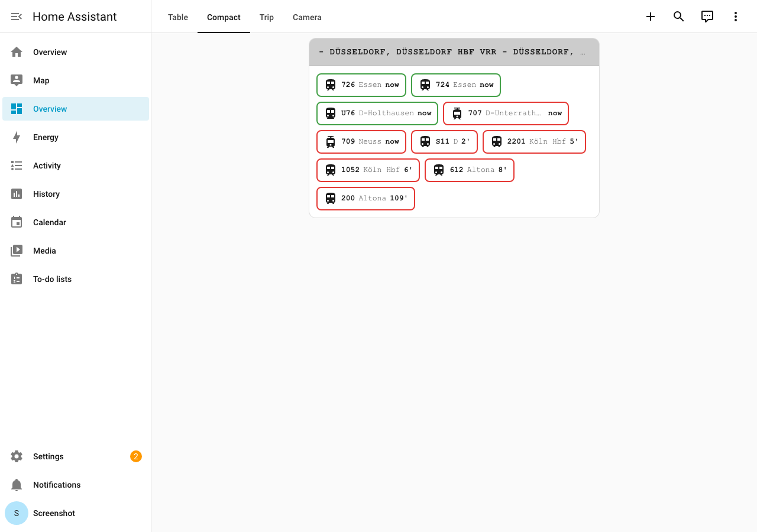Go to the Camera tab
The height and width of the screenshot is (532, 757).
pos(307,17)
